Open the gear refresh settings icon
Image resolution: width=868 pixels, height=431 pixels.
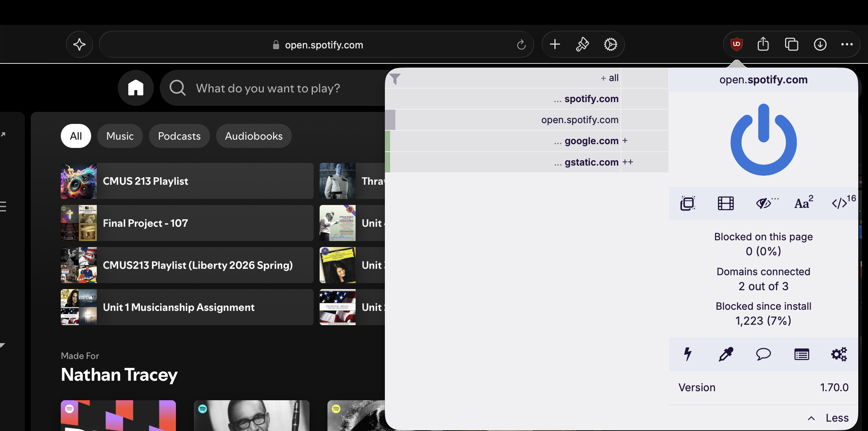pyautogui.click(x=610, y=44)
